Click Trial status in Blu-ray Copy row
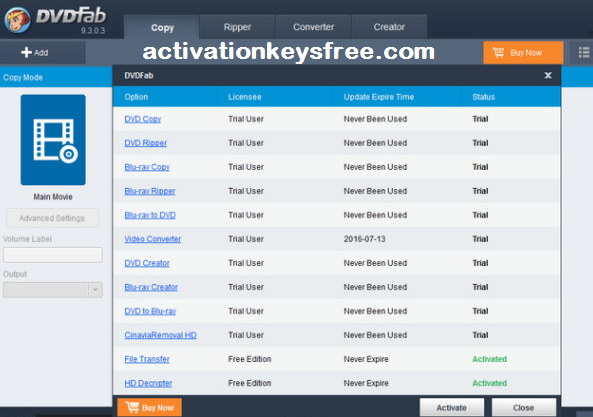Viewport: 593px width, 417px height. tap(480, 167)
